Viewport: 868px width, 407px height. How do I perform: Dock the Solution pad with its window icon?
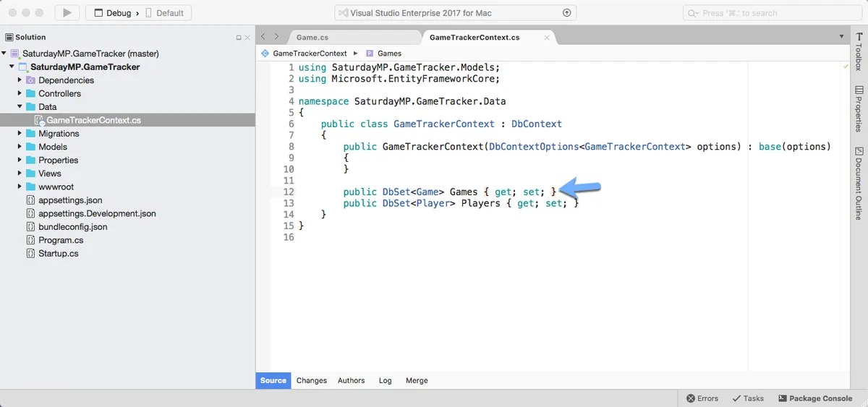pyautogui.click(x=239, y=38)
